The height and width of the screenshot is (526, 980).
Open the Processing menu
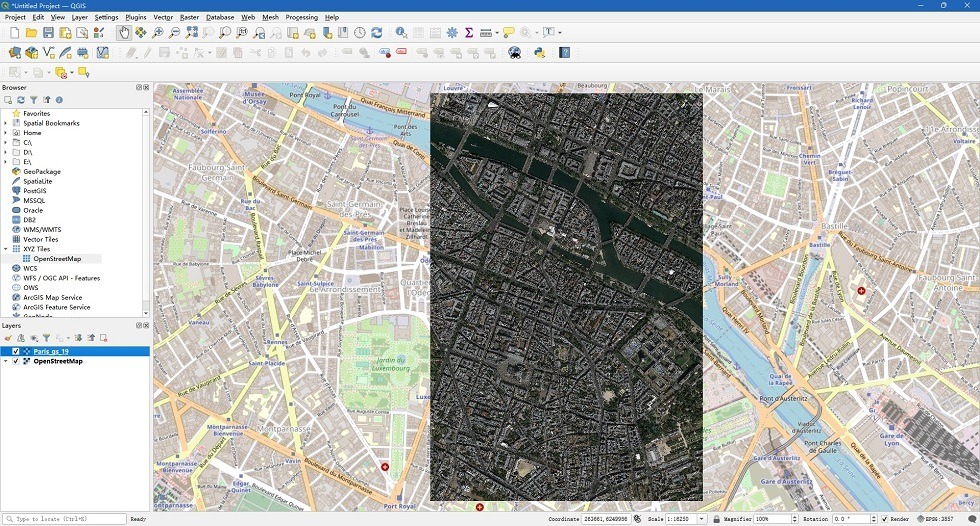tap(301, 17)
